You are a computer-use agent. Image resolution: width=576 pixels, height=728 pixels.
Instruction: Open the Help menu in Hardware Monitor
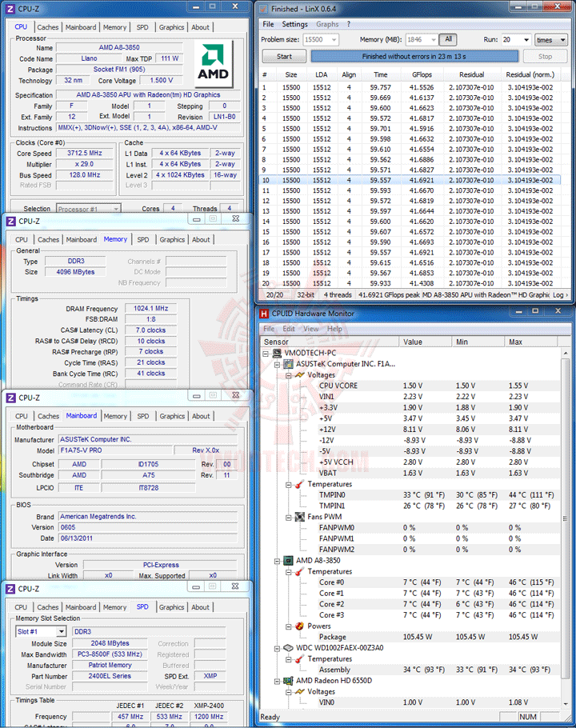point(334,329)
